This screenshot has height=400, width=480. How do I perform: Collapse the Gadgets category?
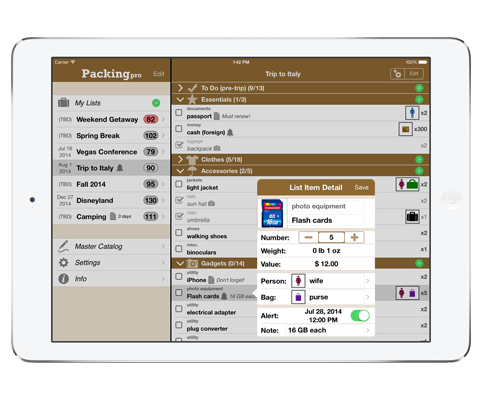180,263
